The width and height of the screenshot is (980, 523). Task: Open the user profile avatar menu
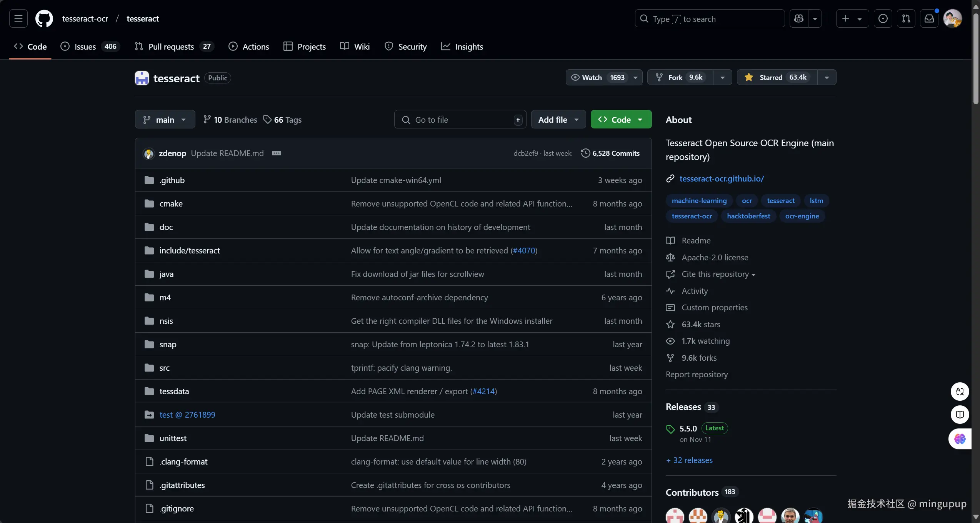952,18
